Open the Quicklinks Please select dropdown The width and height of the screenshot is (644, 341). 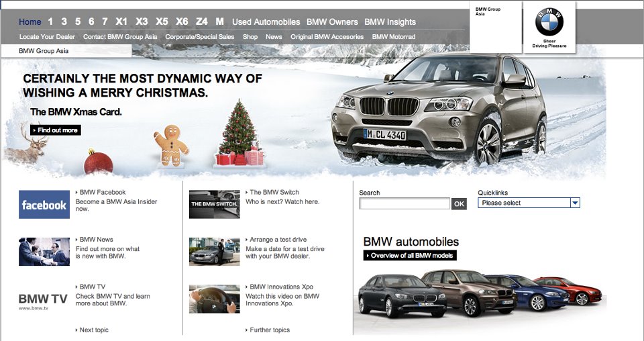pos(529,203)
